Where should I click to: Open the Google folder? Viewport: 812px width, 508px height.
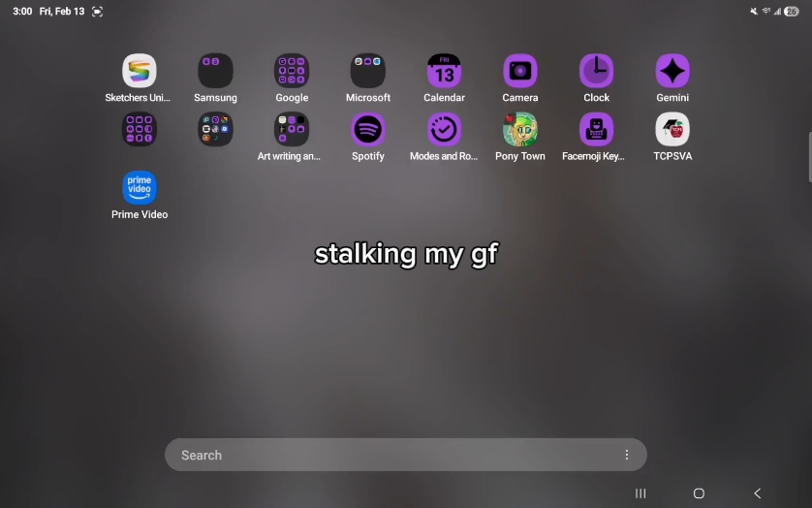(x=292, y=71)
